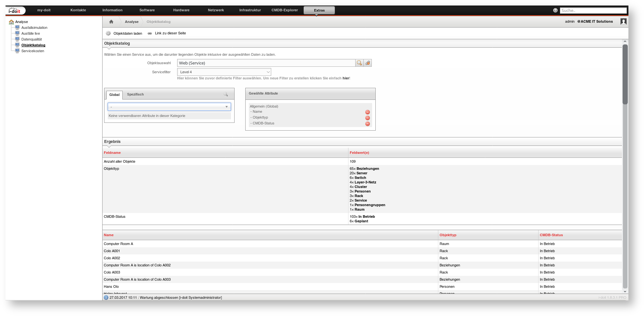
Task: Open Servicekosten in the tree
Action: click(x=33, y=51)
